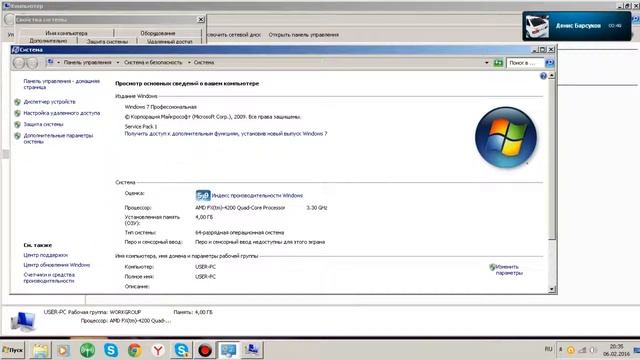Click the 64-разрядная операционная система text
Screen dimensions: 640x360
(239, 233)
